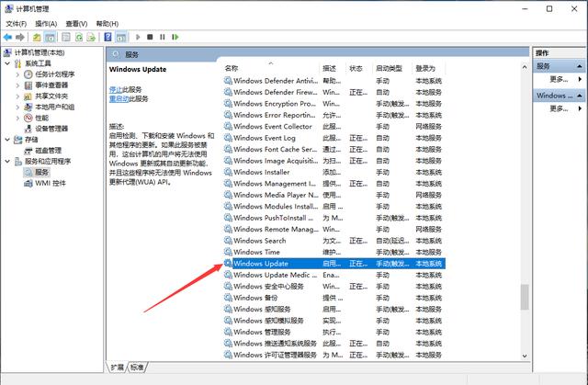Viewport: 588px width, 385px height.
Task: Click the Back arrow in toolbar
Action: point(7,37)
